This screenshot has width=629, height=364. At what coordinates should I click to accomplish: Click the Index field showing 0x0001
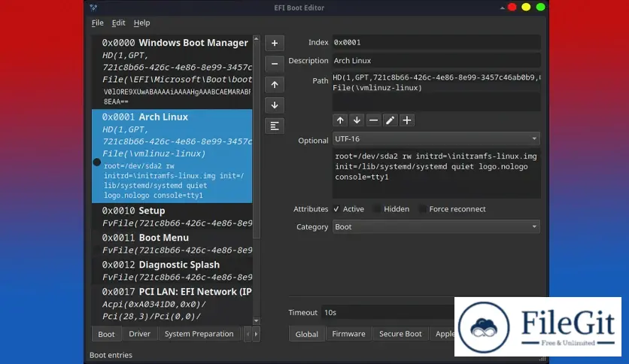point(436,43)
